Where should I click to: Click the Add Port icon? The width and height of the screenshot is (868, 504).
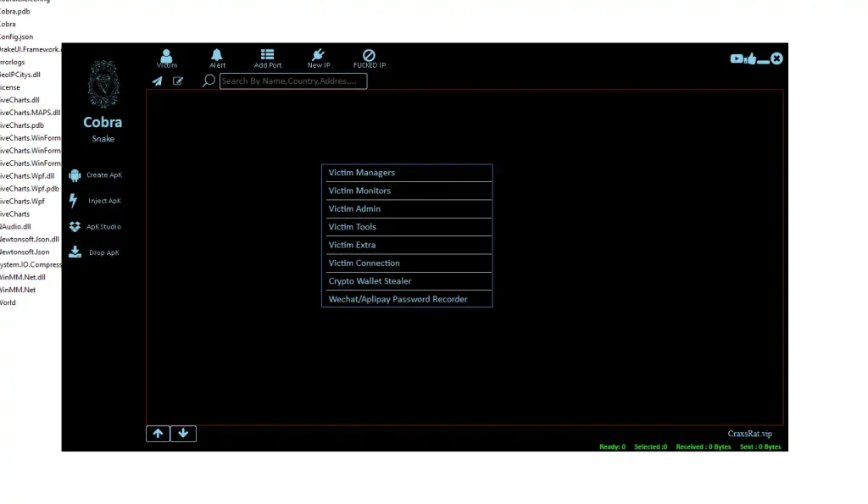tap(267, 56)
